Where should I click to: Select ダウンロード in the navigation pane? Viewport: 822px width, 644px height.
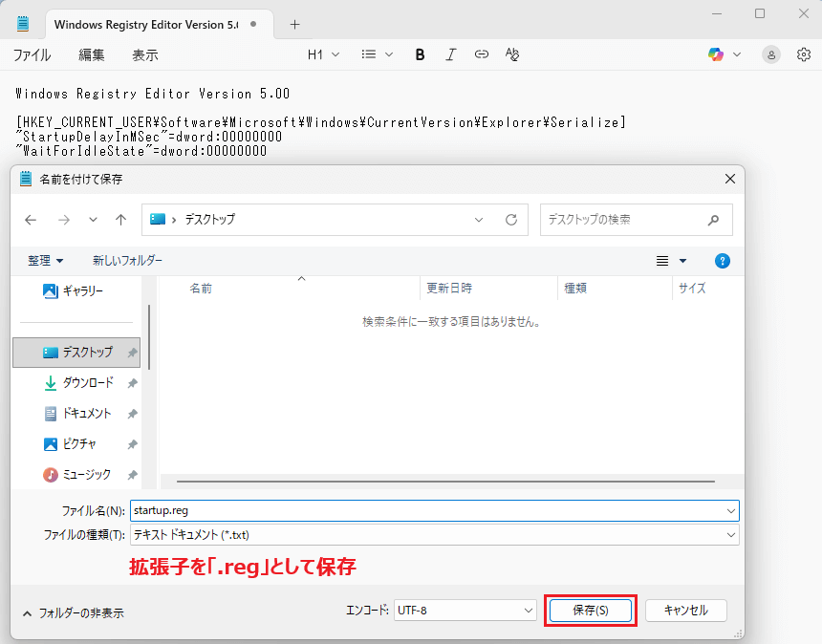click(x=88, y=383)
